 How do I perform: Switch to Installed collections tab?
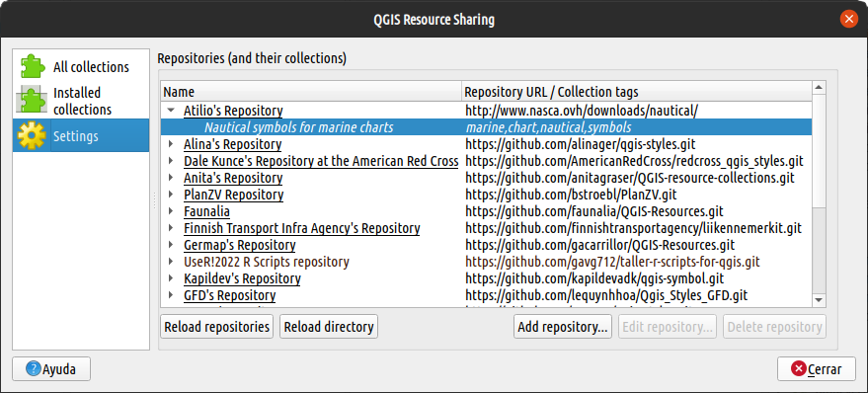tap(81, 101)
